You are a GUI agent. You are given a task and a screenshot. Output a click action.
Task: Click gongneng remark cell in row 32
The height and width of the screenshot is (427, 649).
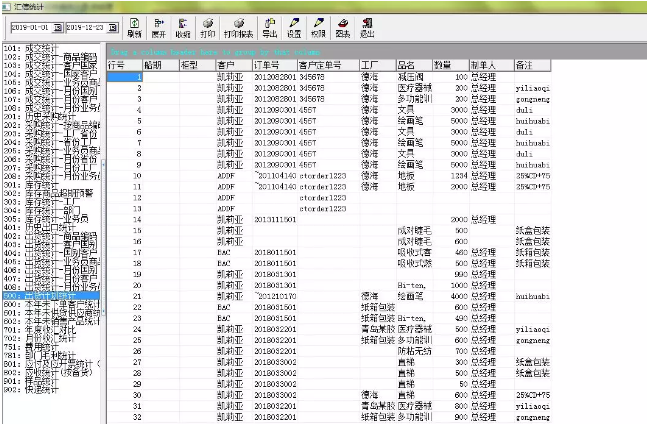[533, 417]
